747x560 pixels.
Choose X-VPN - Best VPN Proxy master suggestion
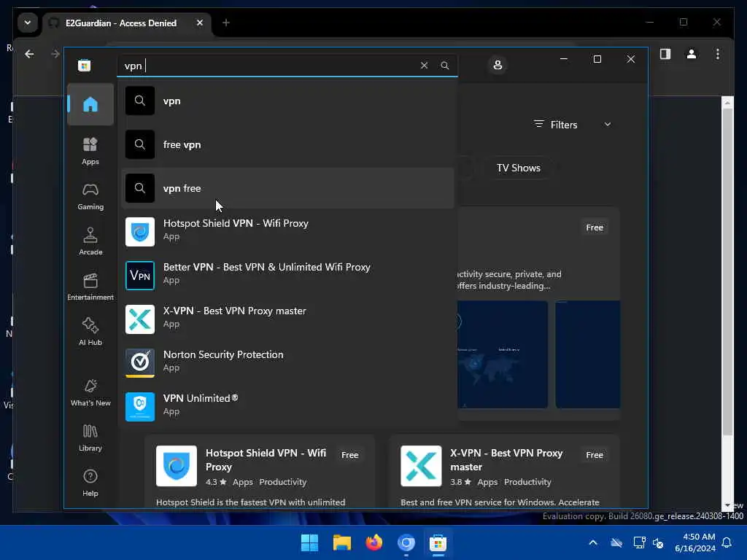287,319
